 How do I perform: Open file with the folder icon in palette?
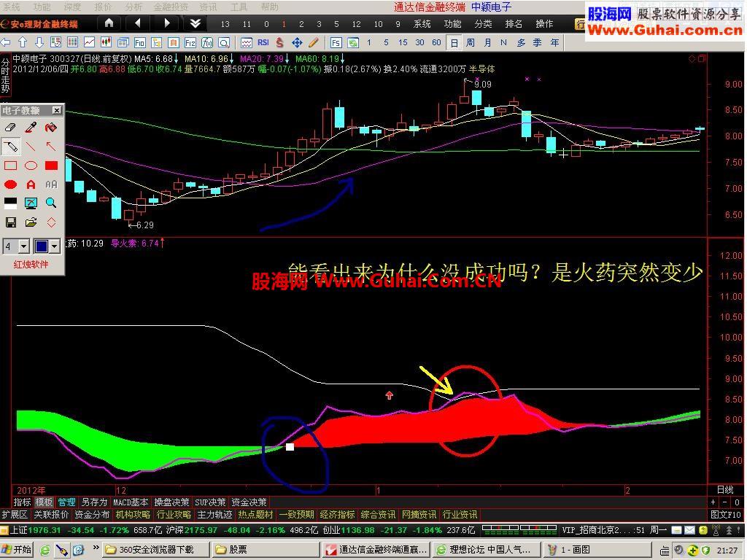[x=31, y=222]
